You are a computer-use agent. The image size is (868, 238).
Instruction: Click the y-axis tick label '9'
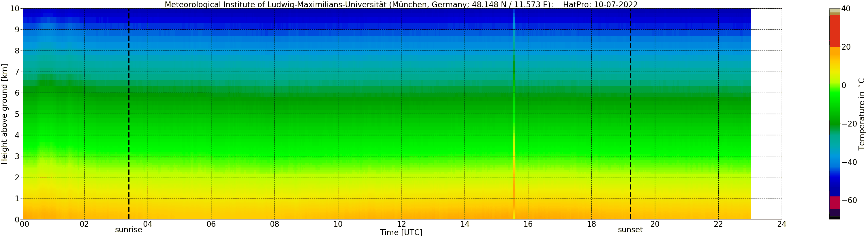coord(17,30)
